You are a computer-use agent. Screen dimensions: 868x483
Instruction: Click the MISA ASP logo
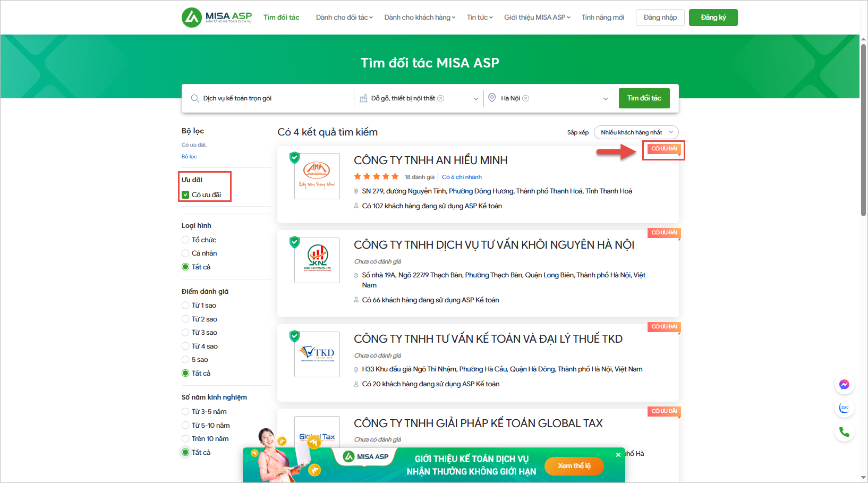pyautogui.click(x=217, y=17)
